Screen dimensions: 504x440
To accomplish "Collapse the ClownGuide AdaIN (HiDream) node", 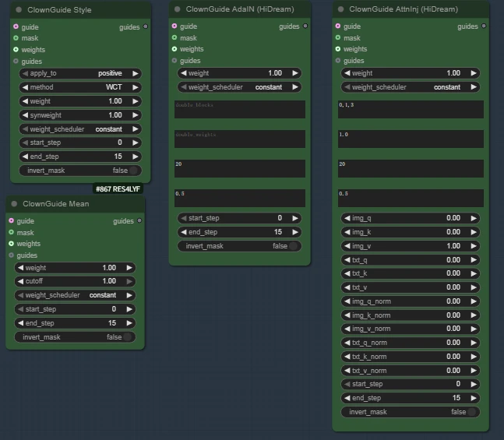I will click(x=178, y=9).
